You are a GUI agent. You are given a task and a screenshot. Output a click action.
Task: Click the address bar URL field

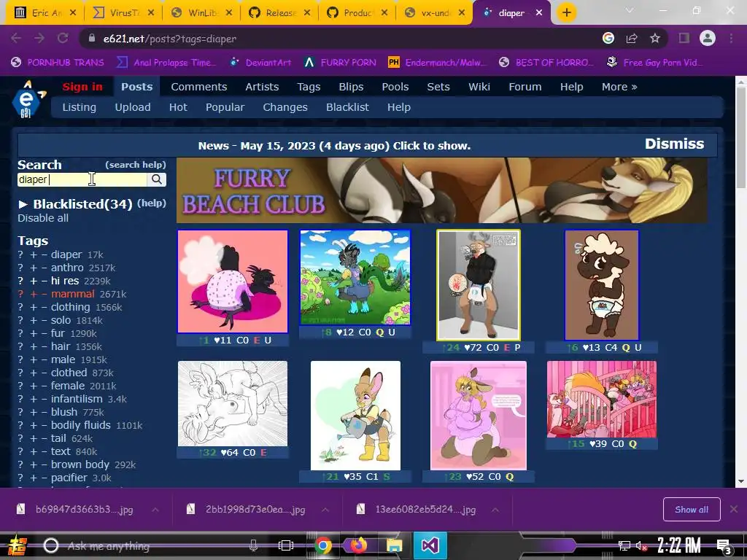343,39
